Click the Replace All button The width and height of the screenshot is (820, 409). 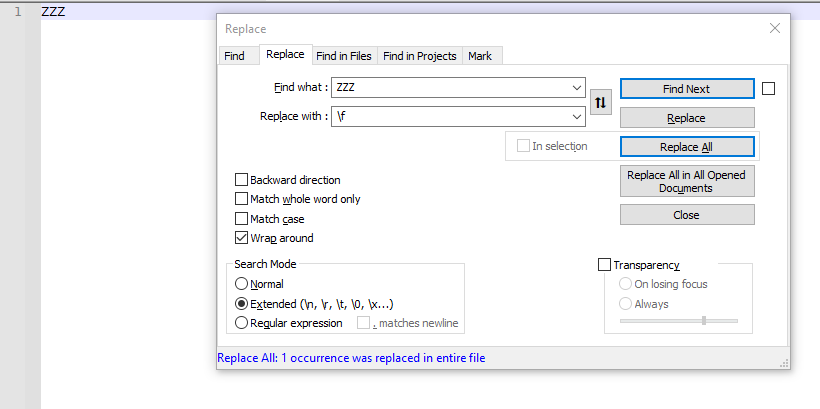(x=687, y=147)
